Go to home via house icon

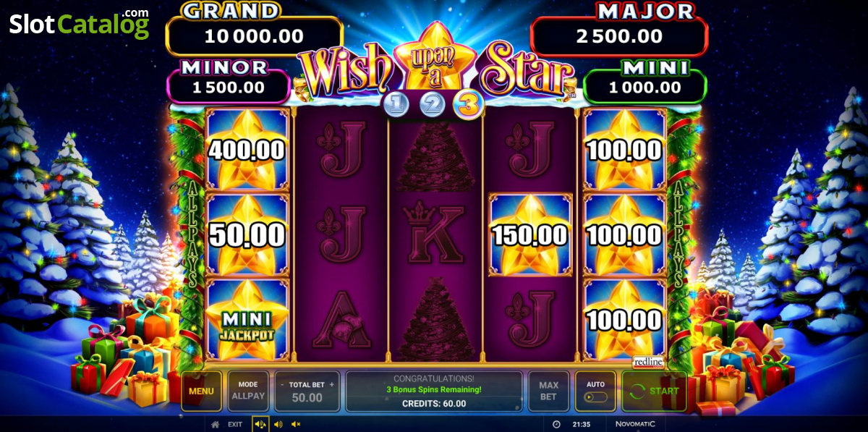coord(215,424)
